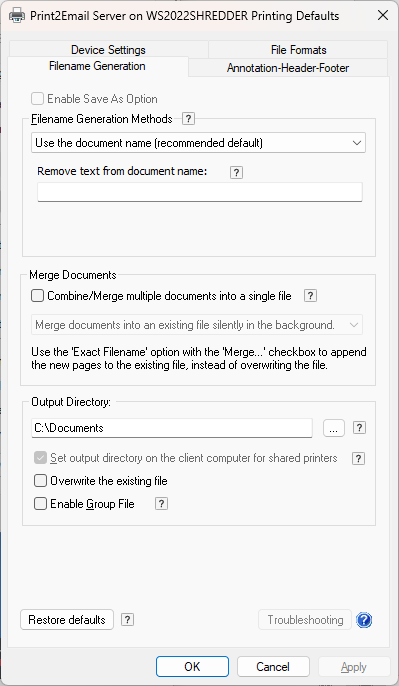Switch to the Device Settings tab
Viewport: 399px width, 686px height.
pyautogui.click(x=108, y=49)
